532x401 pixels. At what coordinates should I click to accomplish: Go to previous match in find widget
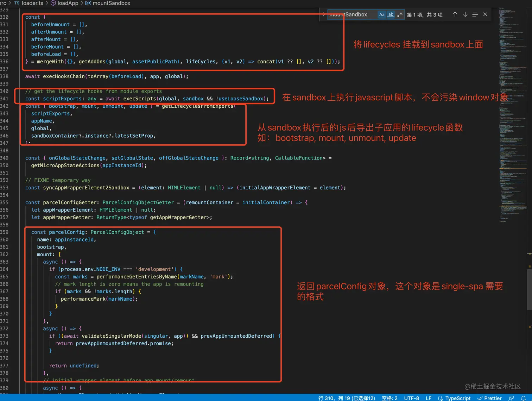click(x=455, y=14)
